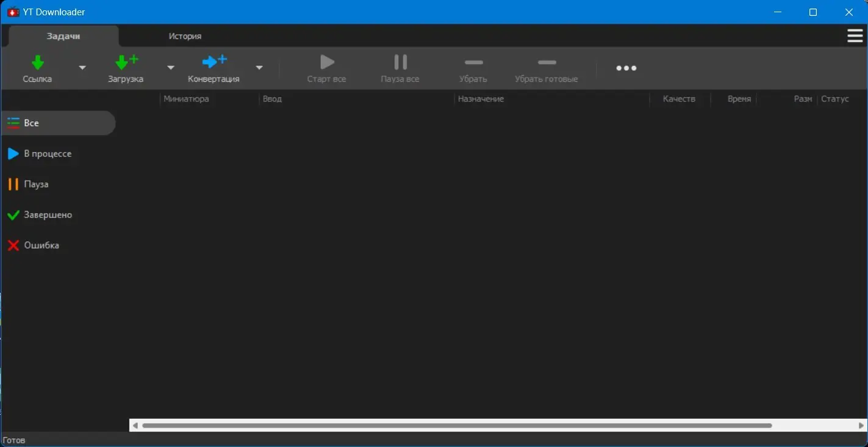Expand the Ссылка dropdown arrow
Image resolution: width=868 pixels, height=447 pixels.
point(82,68)
